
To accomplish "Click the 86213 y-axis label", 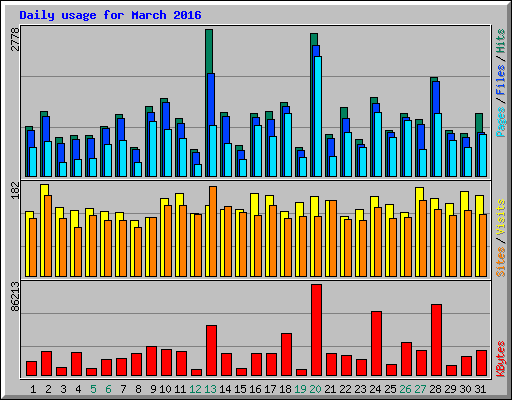I will click(15, 296).
